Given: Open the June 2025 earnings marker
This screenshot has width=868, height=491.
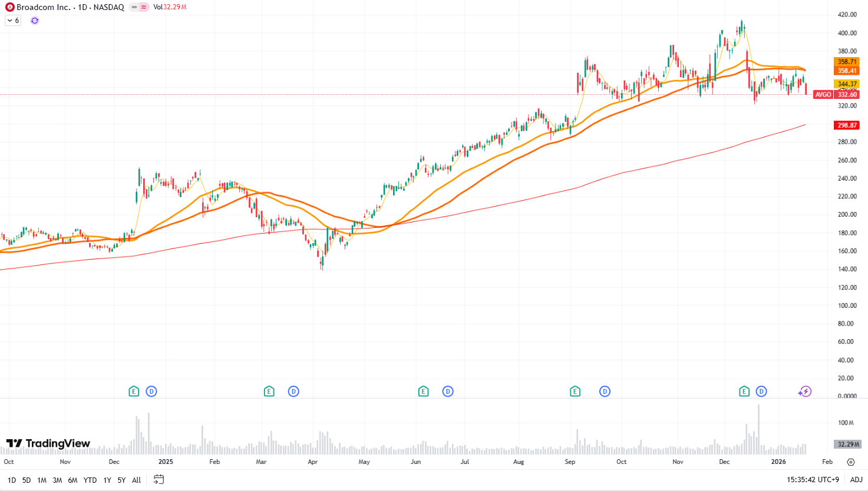Looking at the screenshot, I should 423,391.
